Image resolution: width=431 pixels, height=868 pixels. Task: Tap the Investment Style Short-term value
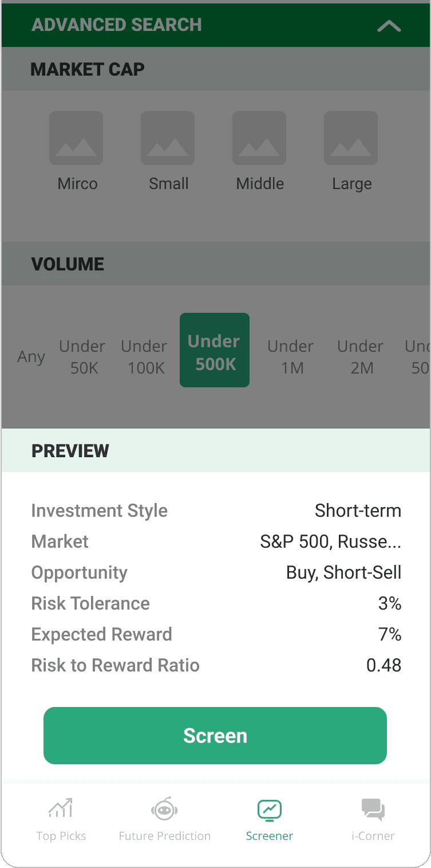[358, 510]
